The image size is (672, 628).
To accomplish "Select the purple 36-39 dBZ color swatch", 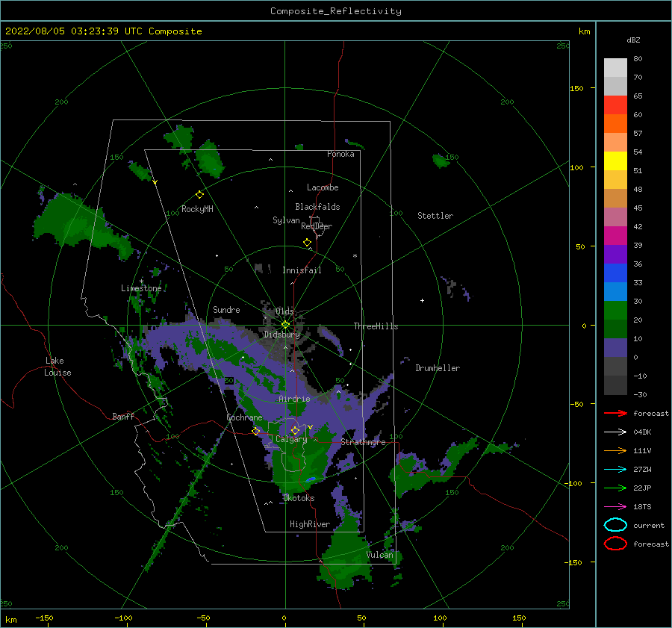I will click(615, 255).
